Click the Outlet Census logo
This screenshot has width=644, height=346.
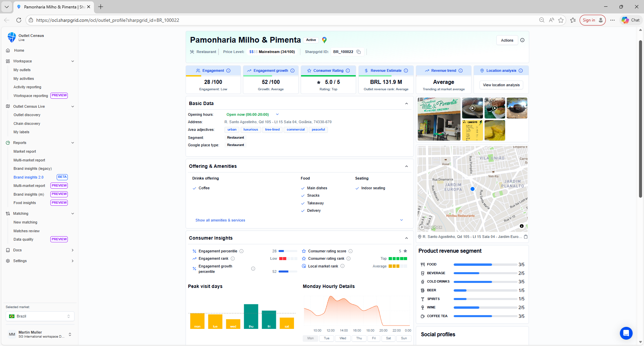click(x=12, y=37)
